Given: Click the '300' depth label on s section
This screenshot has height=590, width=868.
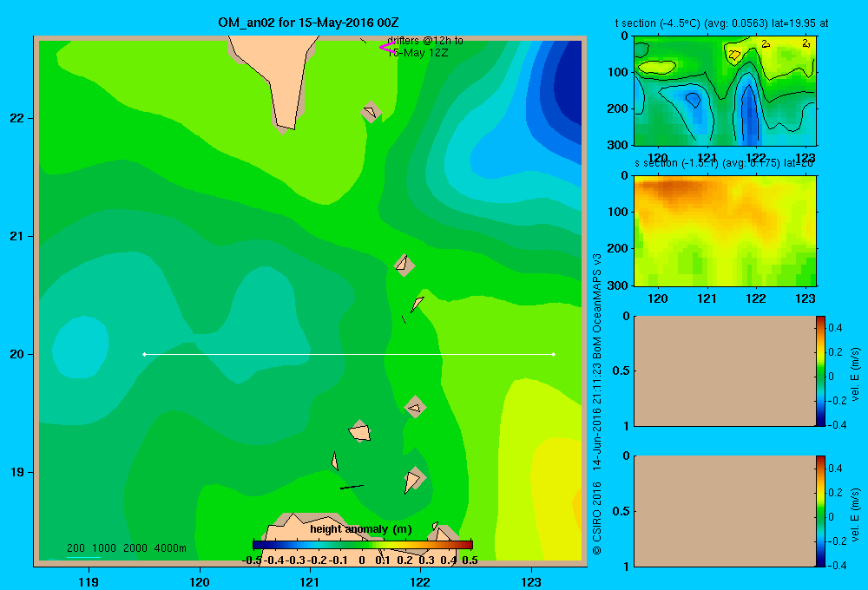Looking at the screenshot, I should click(x=617, y=285).
